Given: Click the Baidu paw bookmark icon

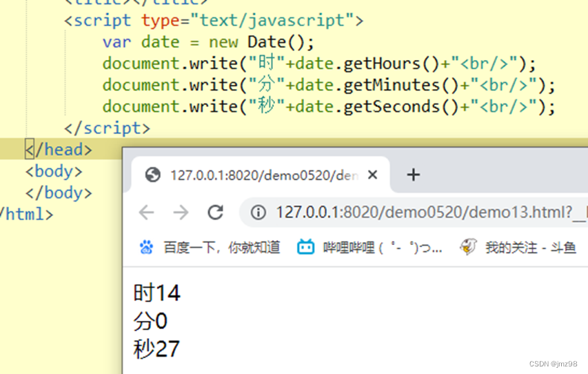Looking at the screenshot, I should point(146,247).
